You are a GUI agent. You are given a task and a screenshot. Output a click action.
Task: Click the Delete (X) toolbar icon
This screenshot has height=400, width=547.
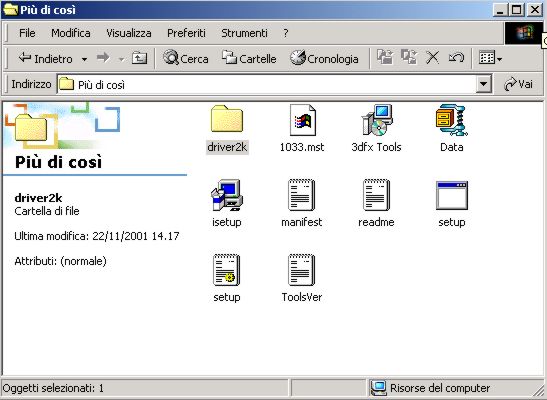(432, 58)
